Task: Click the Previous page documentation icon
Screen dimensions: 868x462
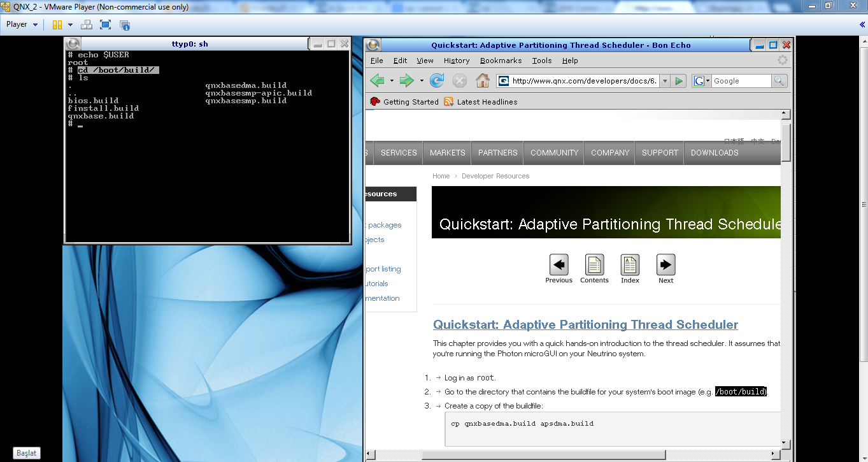Action: click(559, 265)
